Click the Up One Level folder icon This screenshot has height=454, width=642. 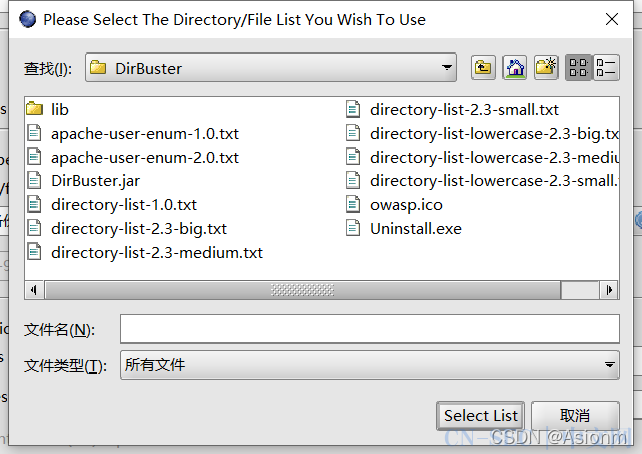click(483, 68)
